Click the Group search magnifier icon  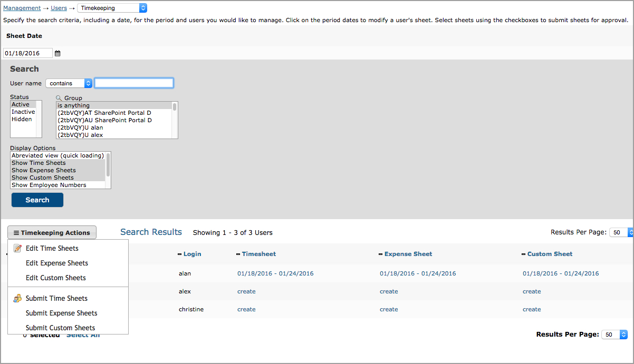59,98
